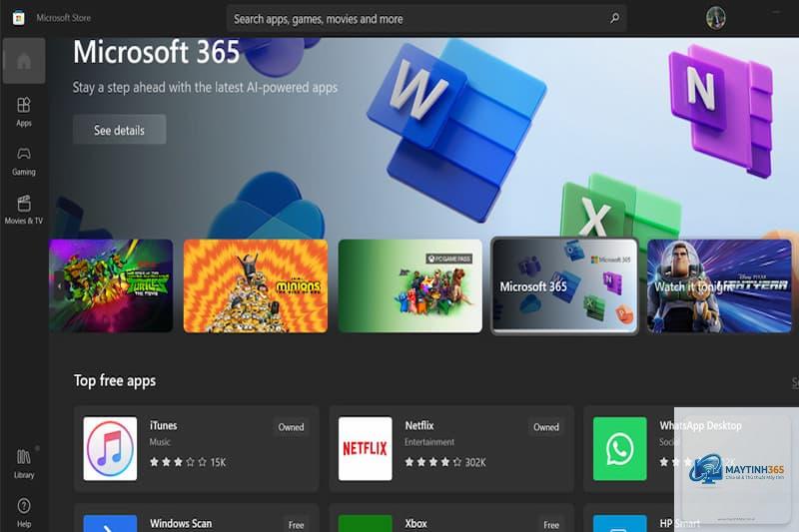799x532 pixels.
Task: Open the user profile avatar
Action: pyautogui.click(x=715, y=18)
